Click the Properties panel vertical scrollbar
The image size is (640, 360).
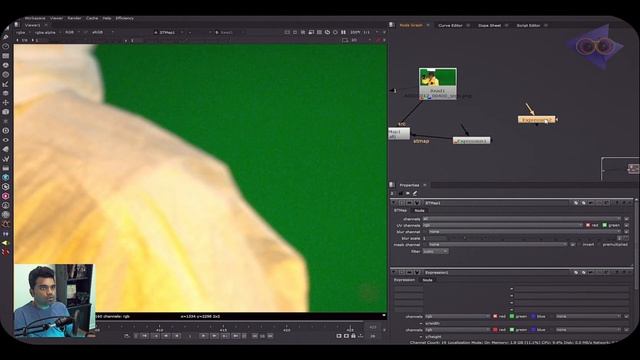point(636,245)
